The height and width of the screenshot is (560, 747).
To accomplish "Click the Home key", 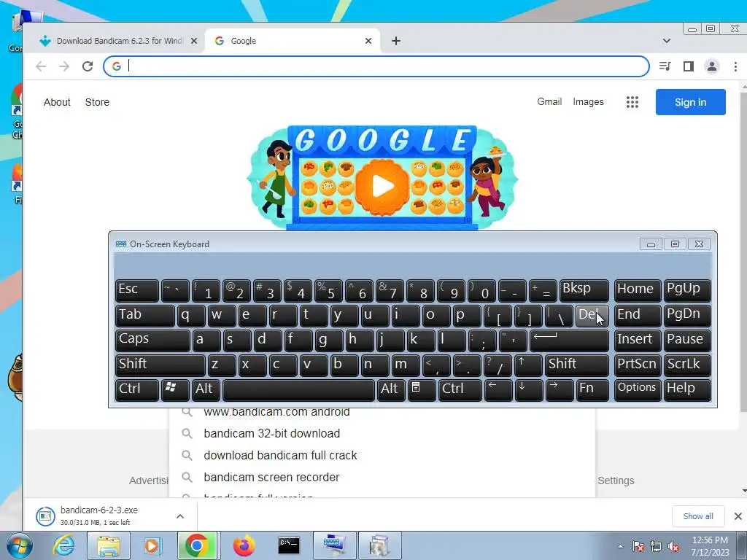I will (x=638, y=290).
